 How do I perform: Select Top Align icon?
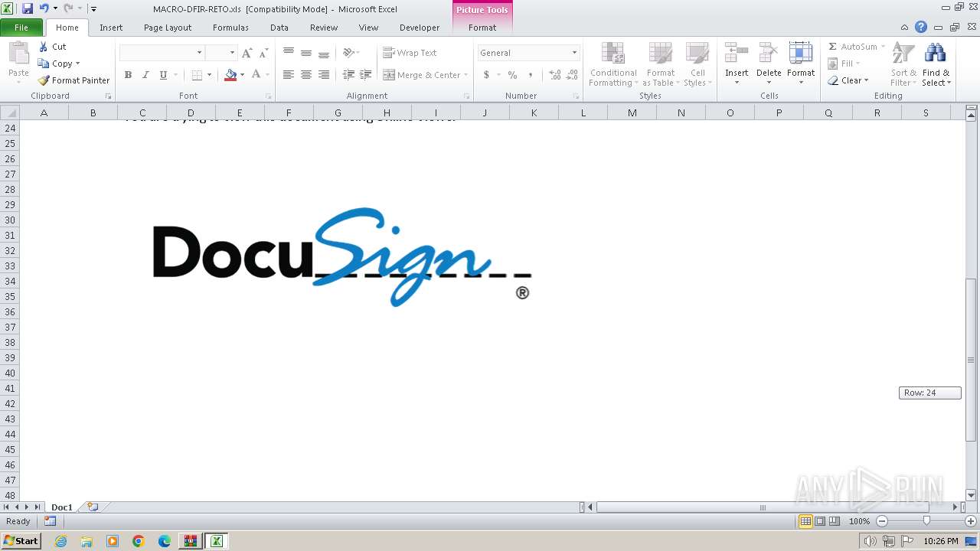point(289,53)
